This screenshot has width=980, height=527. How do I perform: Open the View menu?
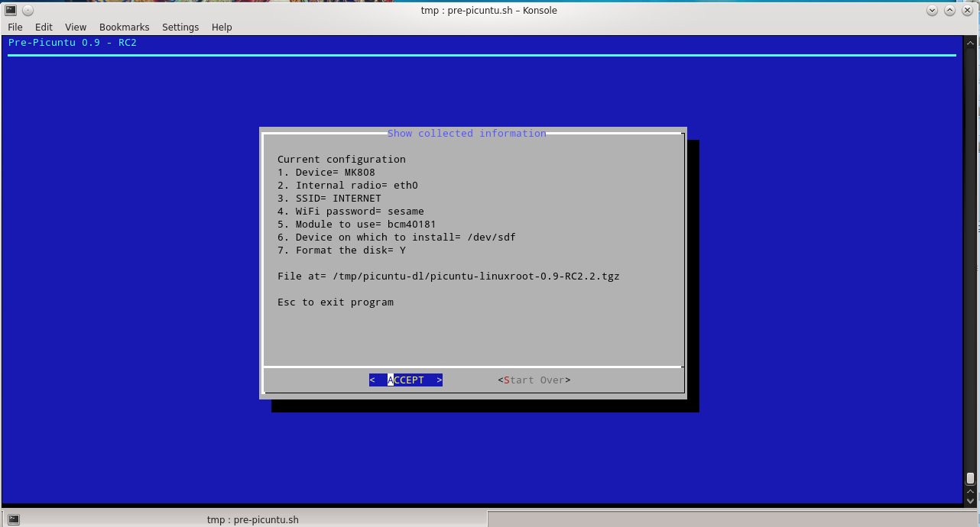click(75, 27)
